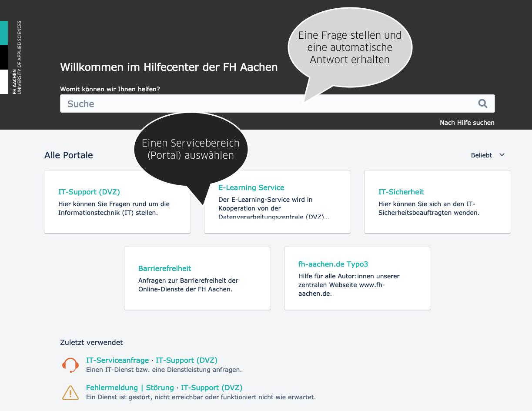Click the black Servicebereich speech bubble
Image resolution: width=532 pixels, height=411 pixels.
pos(190,149)
